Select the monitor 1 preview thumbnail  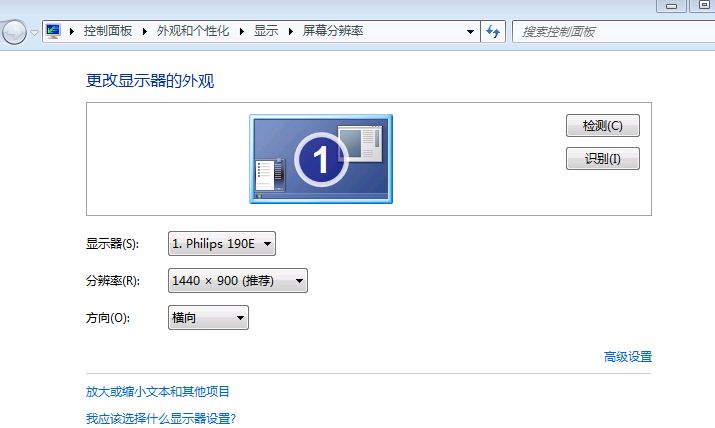(320, 158)
